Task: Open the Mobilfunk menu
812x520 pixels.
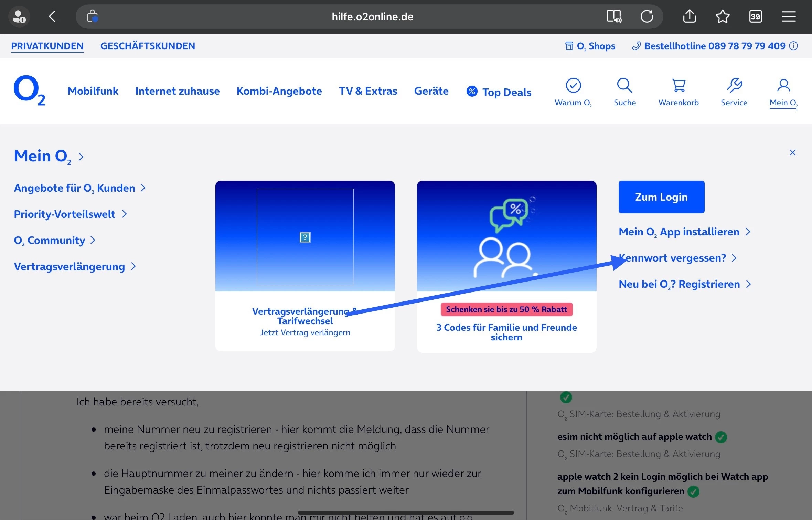Action: pos(93,91)
